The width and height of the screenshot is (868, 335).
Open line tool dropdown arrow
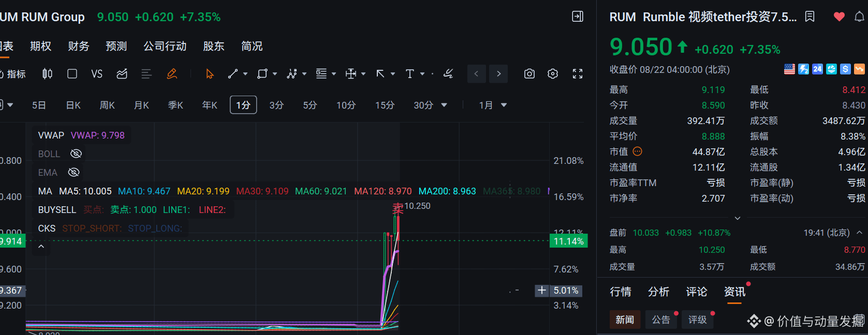(x=245, y=74)
